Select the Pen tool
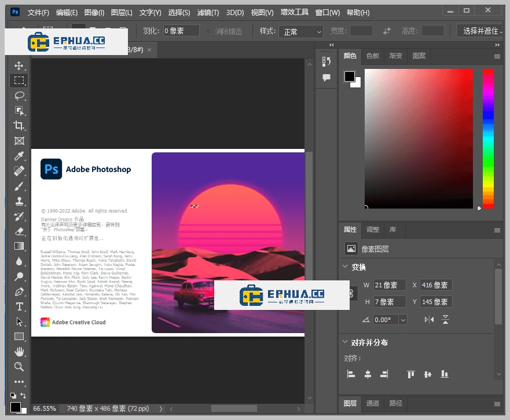 tap(19, 292)
